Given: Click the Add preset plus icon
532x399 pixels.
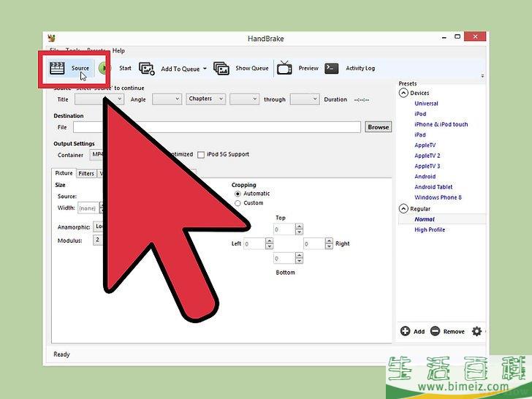Looking at the screenshot, I should click(x=405, y=331).
